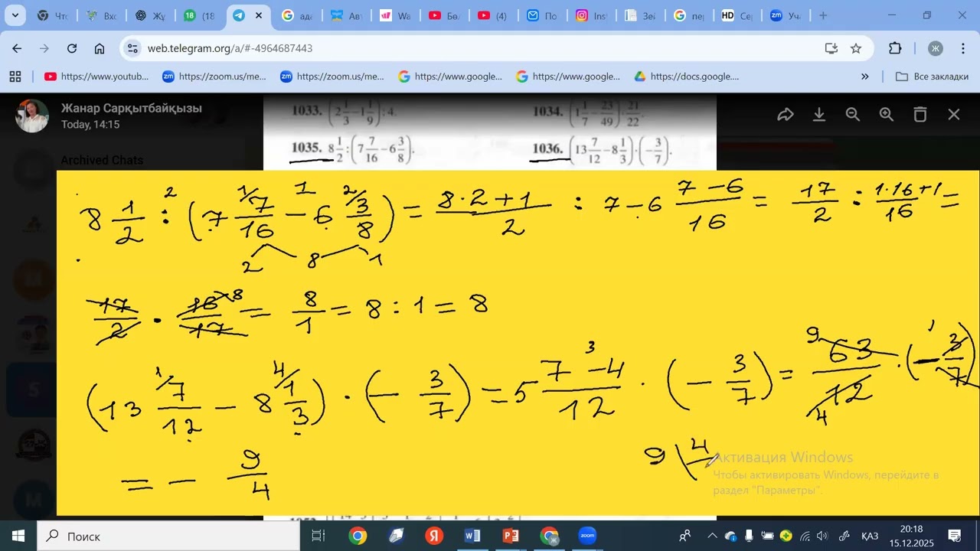Click the Поиск taskbar search box
The width and height of the screenshot is (980, 551).
coord(168,536)
